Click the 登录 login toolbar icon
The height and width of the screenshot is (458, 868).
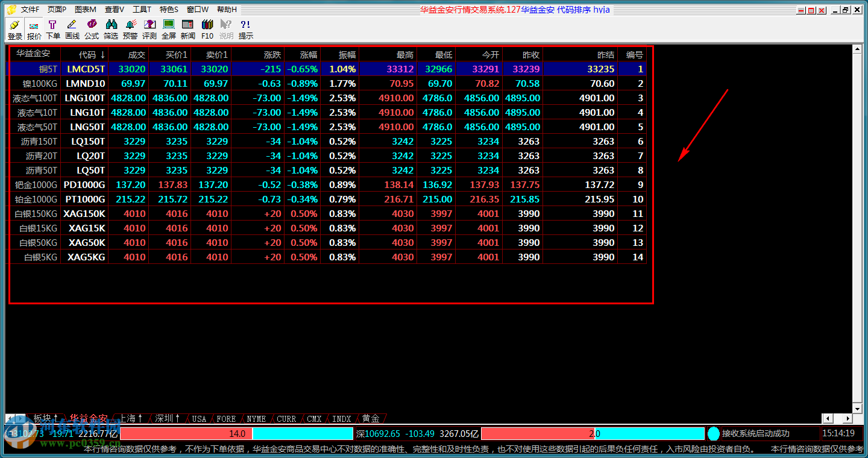(14, 30)
